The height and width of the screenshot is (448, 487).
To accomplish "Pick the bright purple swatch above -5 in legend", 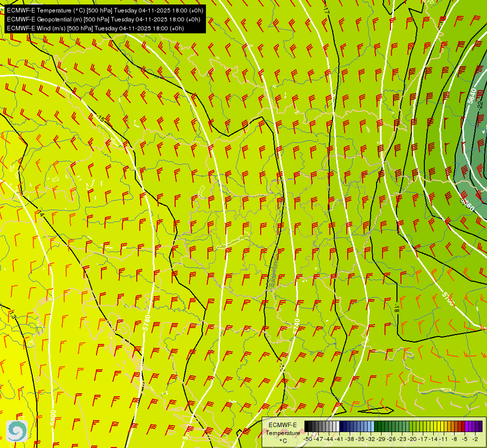I will [467, 426].
